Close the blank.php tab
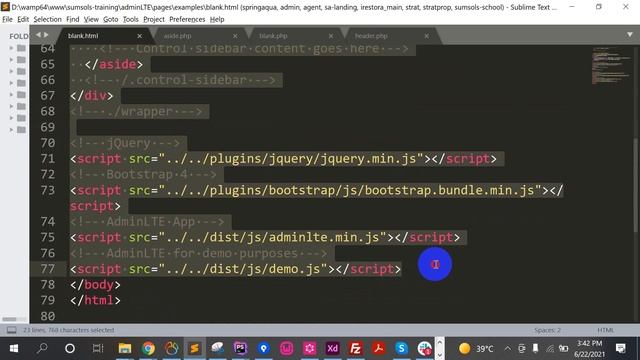 click(x=331, y=36)
